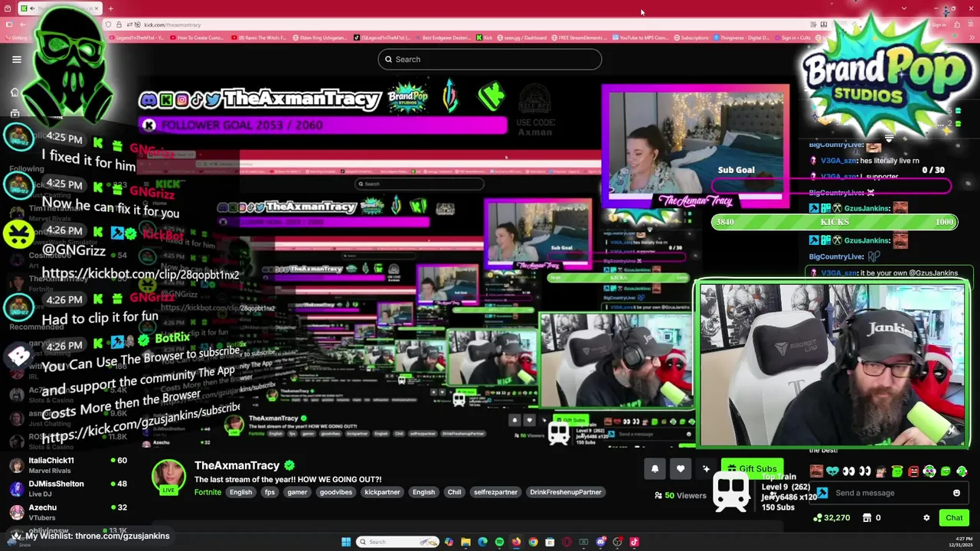Open the seen.gg / Dashboard bookmark
Viewport: 980px width, 551px height.
[522, 37]
